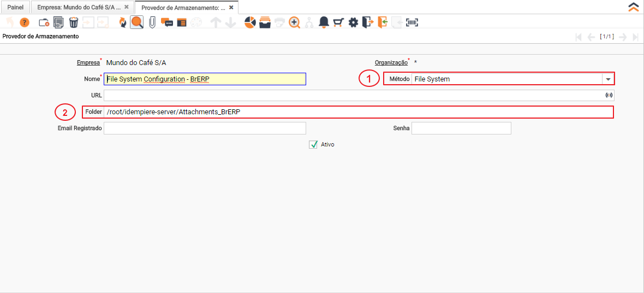Switch to Empresa: Mundo do Café tab
The image size is (644, 293).
(x=79, y=8)
